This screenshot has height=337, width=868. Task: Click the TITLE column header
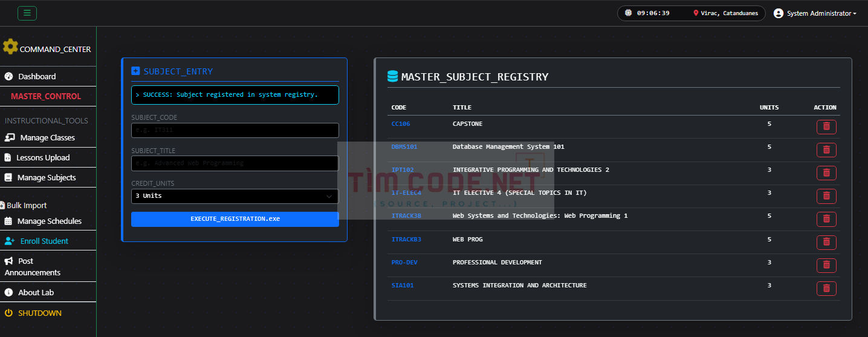coord(462,107)
